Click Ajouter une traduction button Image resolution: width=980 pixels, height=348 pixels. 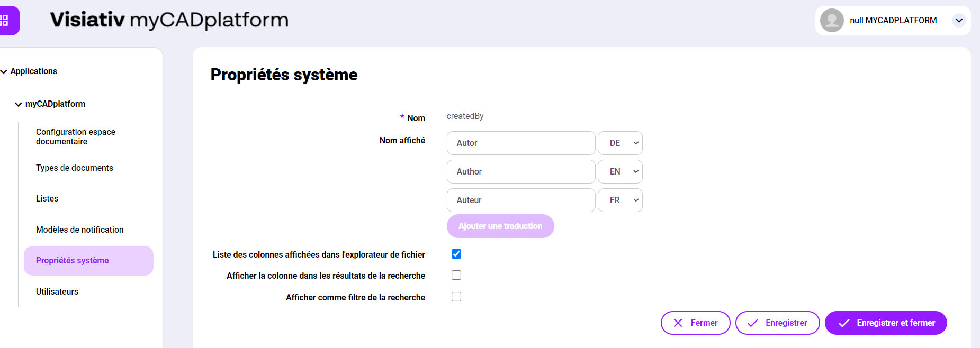coord(500,226)
